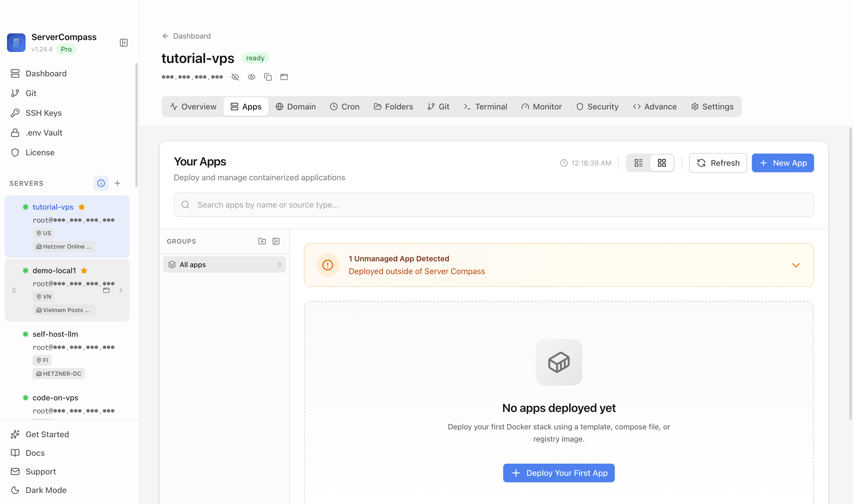Select the tutorial-vps server
This screenshot has width=853, height=504.
(x=67, y=226)
